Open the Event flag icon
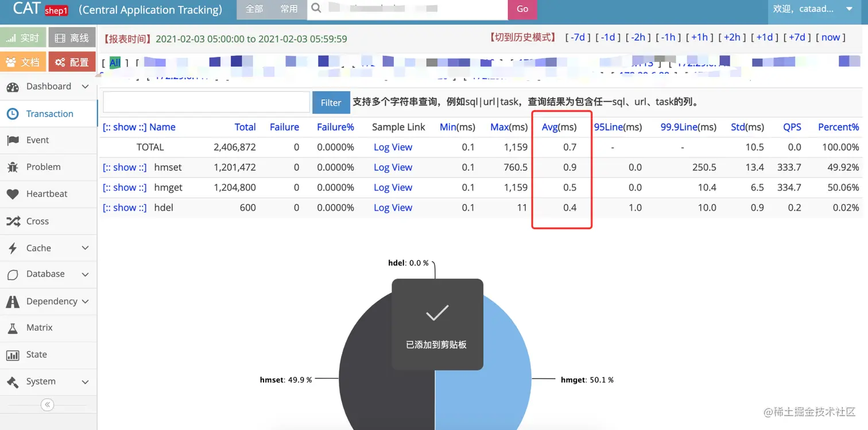This screenshot has height=430, width=868. (x=13, y=140)
